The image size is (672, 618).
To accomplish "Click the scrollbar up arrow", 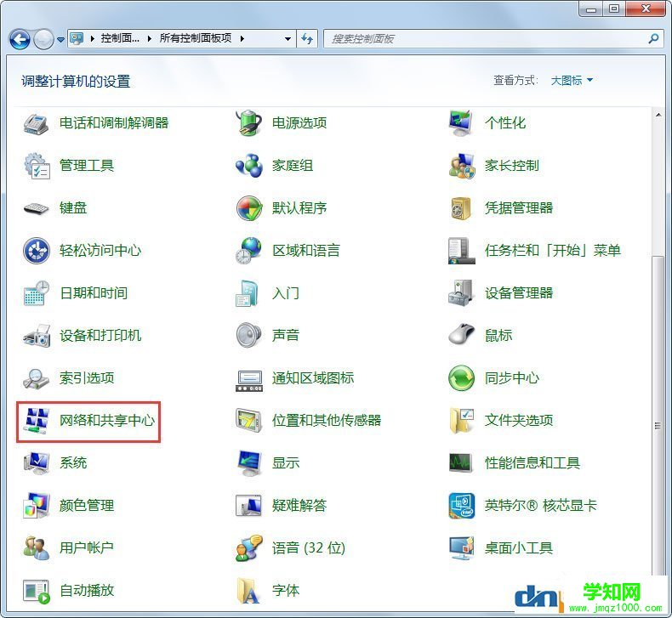I will (x=658, y=115).
